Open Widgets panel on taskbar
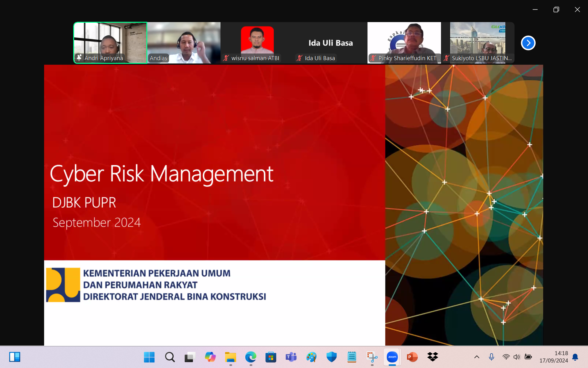 point(15,357)
